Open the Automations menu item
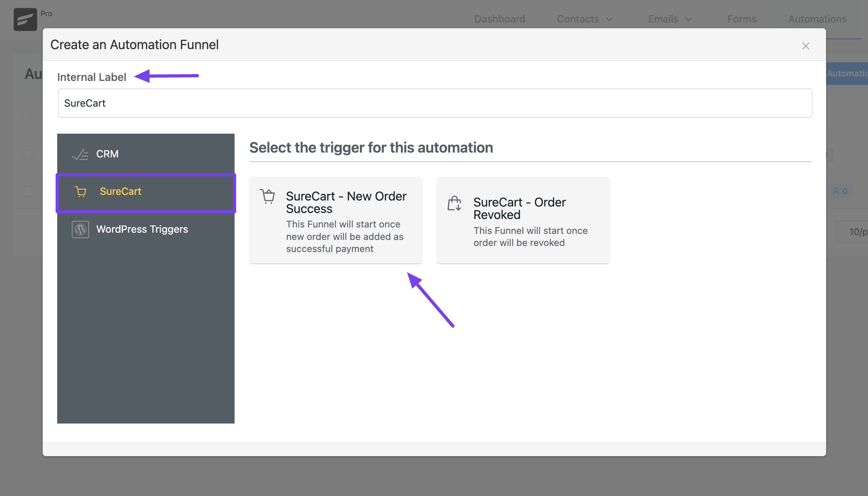Screen dimensions: 868x496 817,19
